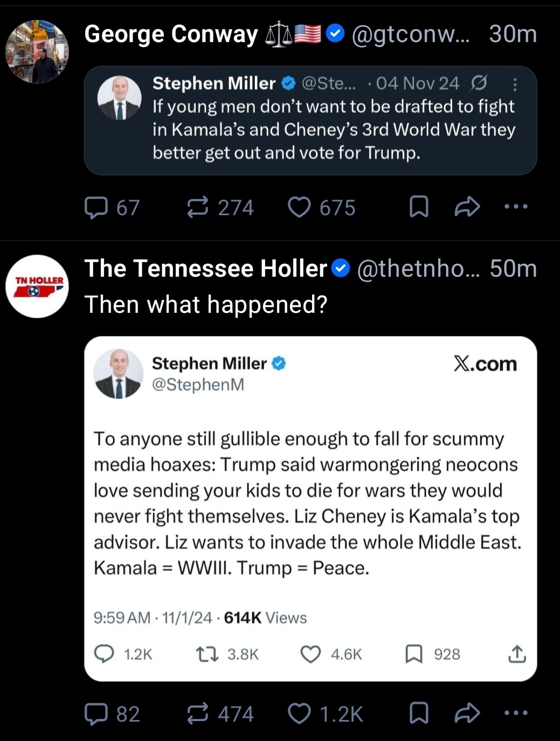Screen dimensions: 560x741
Task: Reply to George Conway's post
Action: click(96, 208)
